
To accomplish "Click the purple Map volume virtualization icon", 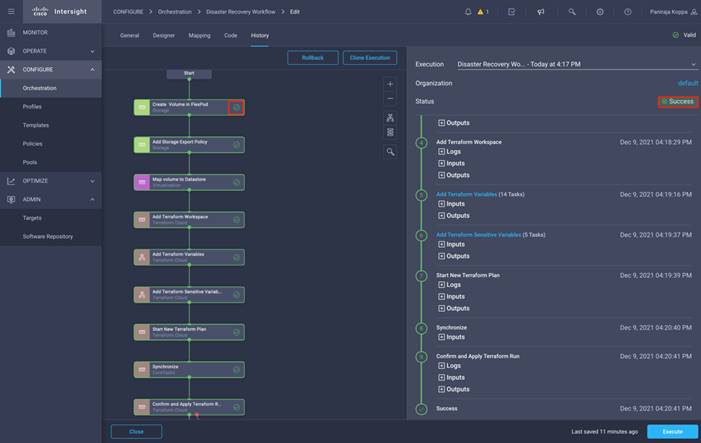I will (x=142, y=182).
